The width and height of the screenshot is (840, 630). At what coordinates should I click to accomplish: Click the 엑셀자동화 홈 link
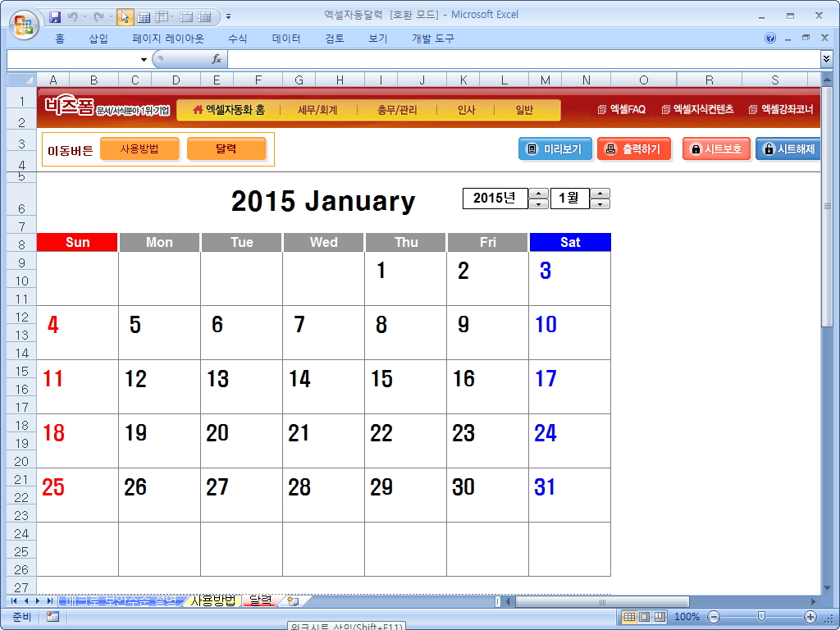(229, 110)
